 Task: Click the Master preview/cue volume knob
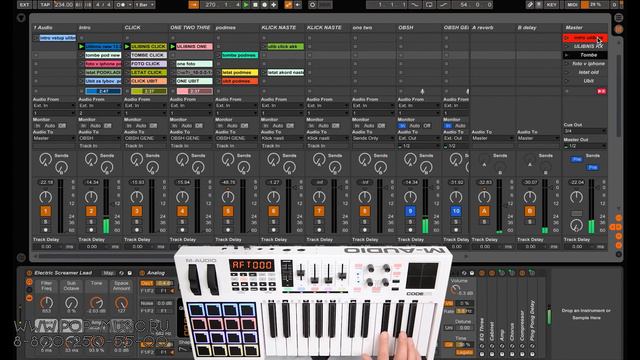pyautogui.click(x=576, y=225)
